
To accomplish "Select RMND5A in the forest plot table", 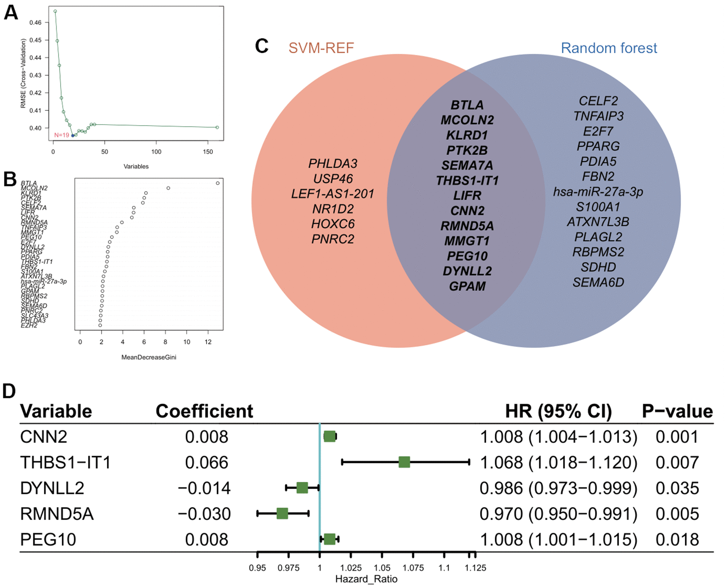I will pyautogui.click(x=57, y=514).
